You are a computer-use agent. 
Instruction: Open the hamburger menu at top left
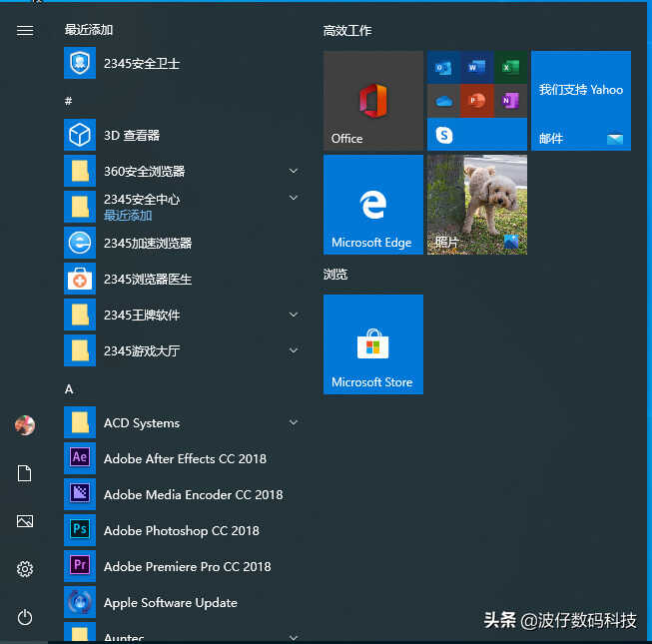[x=25, y=30]
